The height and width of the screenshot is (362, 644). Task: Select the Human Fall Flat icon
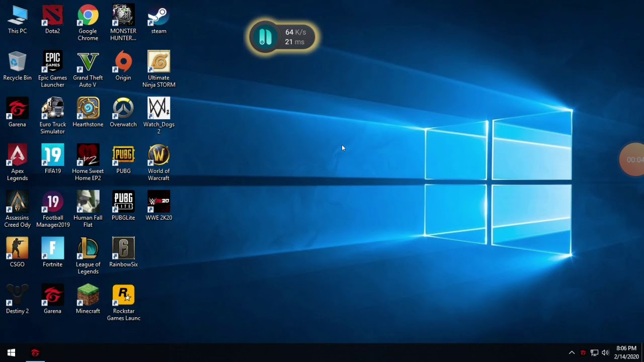click(88, 210)
